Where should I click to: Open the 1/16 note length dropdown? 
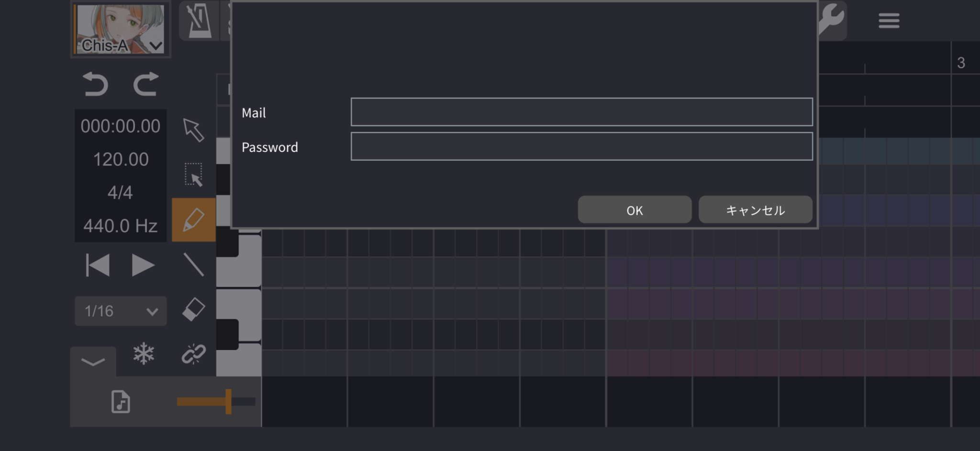click(x=120, y=311)
